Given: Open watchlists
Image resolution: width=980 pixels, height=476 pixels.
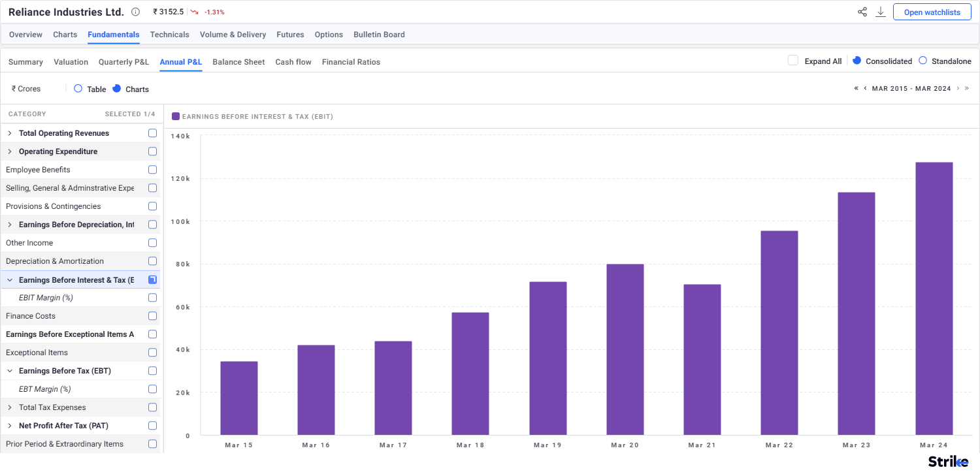Looking at the screenshot, I should 932,12.
